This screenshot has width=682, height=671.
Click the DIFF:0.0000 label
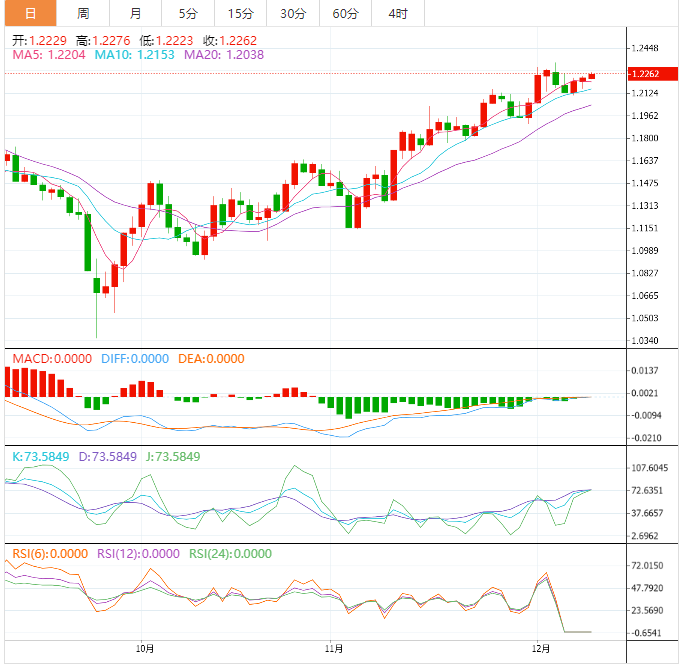pos(135,359)
